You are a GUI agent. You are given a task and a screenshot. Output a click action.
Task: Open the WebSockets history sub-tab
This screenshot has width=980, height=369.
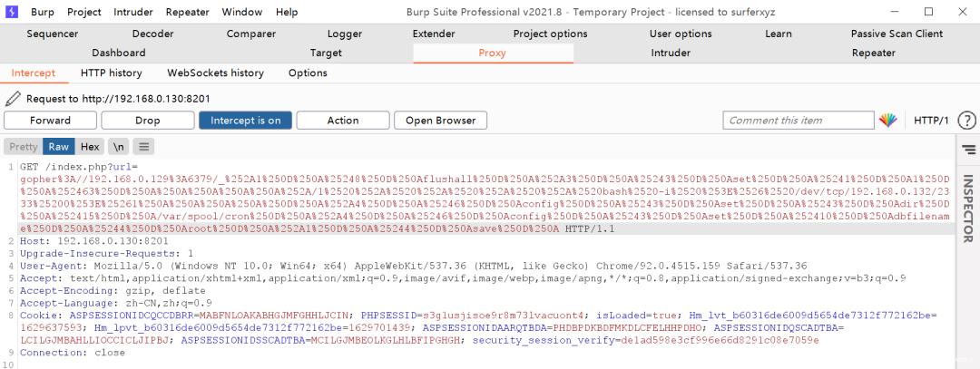[215, 73]
